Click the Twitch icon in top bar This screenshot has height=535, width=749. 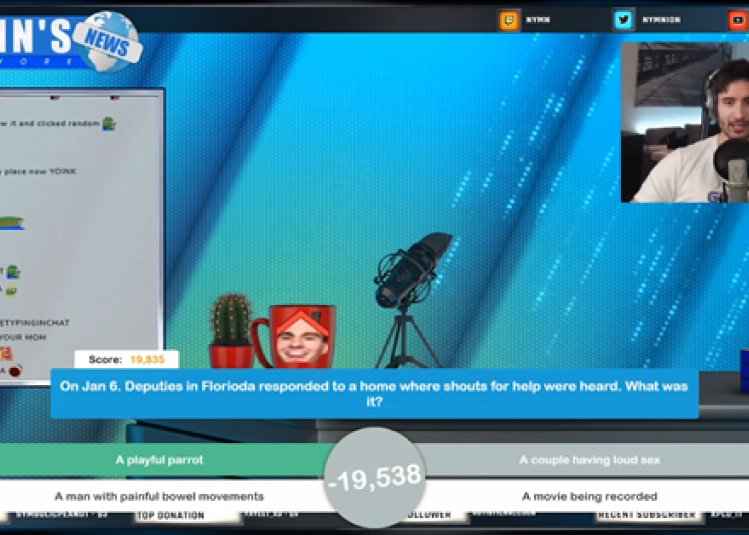(x=509, y=19)
